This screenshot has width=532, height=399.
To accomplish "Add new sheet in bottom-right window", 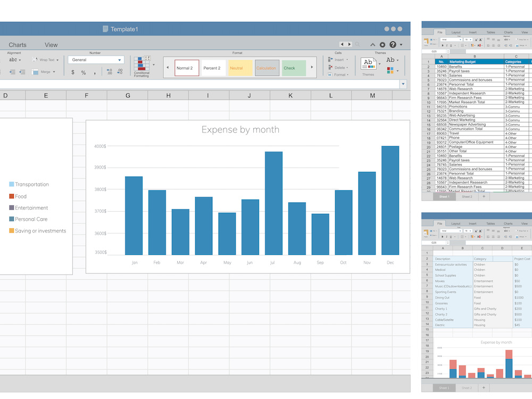I will coord(484,387).
